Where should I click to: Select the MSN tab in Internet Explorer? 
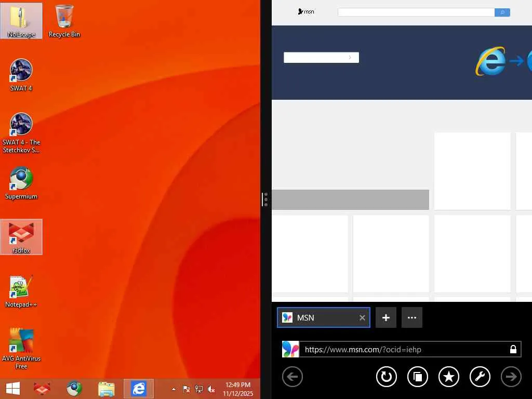[x=323, y=317]
